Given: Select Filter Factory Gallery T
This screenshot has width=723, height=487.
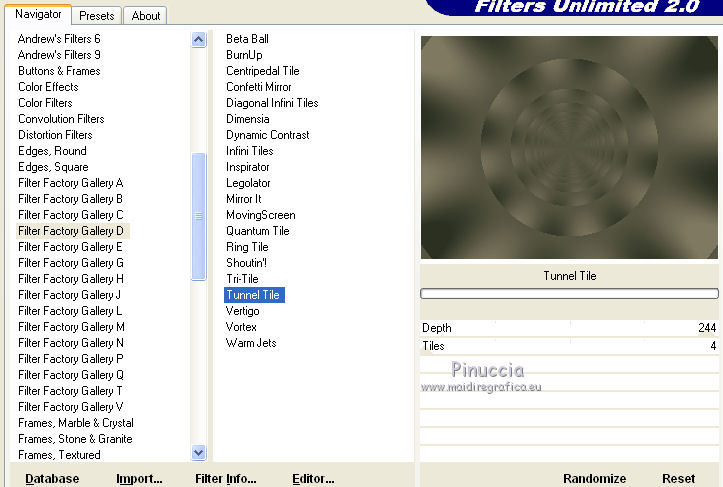Looking at the screenshot, I should coord(70,391).
